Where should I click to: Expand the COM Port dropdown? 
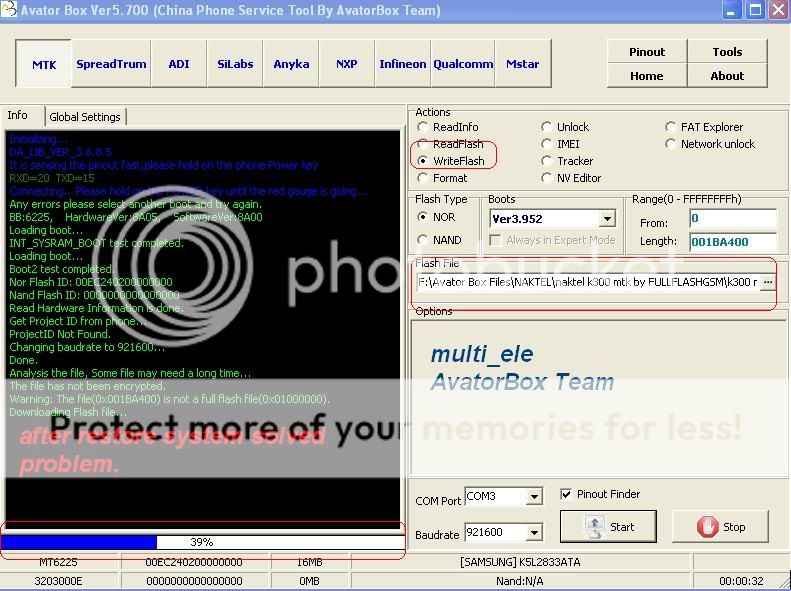coord(534,497)
